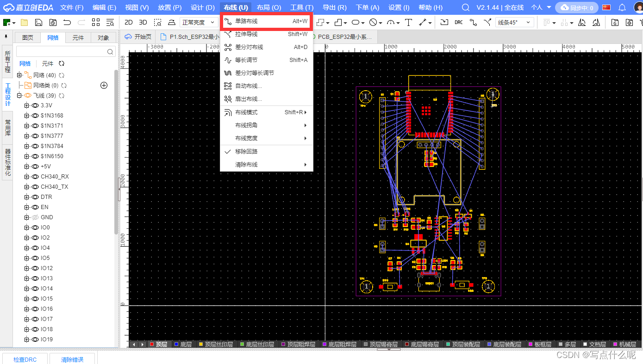The width and height of the screenshot is (643, 364).
Task: Show the hidden GND ratline
Action: coord(35,217)
